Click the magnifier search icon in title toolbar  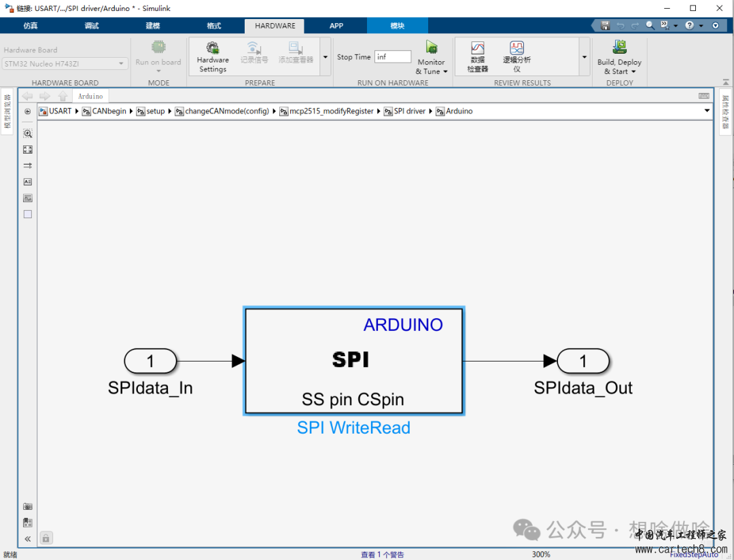tap(650, 25)
